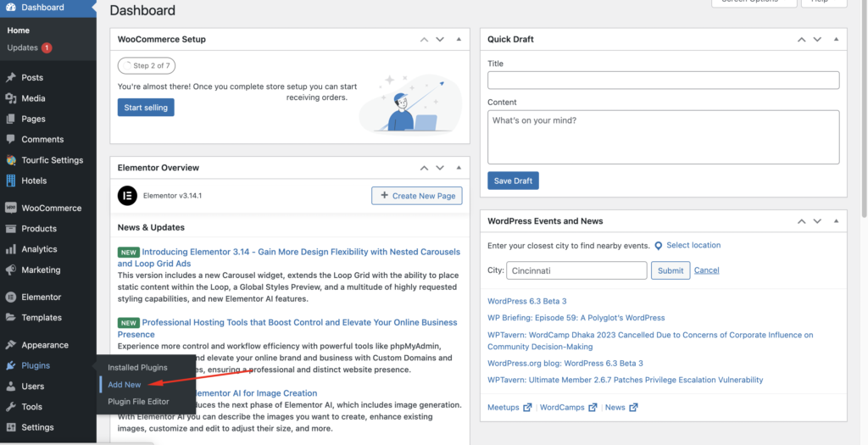This screenshot has height=445, width=868.
Task: Move WooCommerce Setup panel down
Action: click(440, 39)
